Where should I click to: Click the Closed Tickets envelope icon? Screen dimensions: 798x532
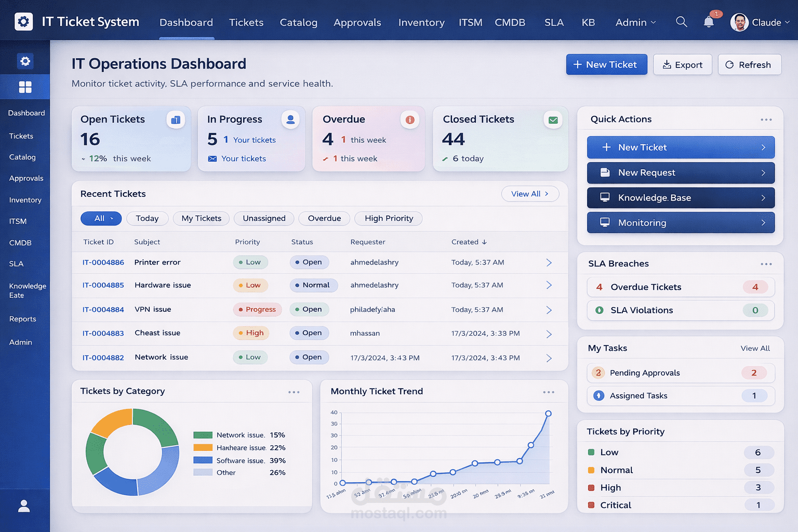pyautogui.click(x=553, y=120)
